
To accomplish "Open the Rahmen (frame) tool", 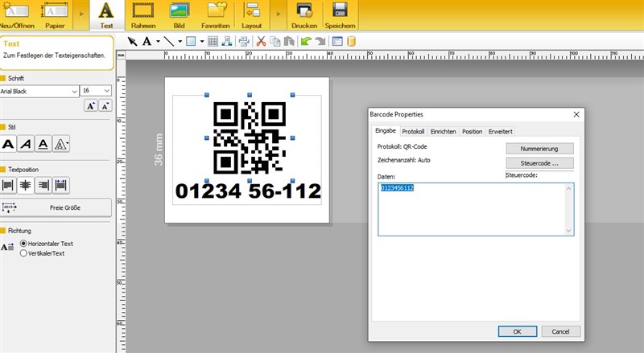I will click(x=143, y=14).
